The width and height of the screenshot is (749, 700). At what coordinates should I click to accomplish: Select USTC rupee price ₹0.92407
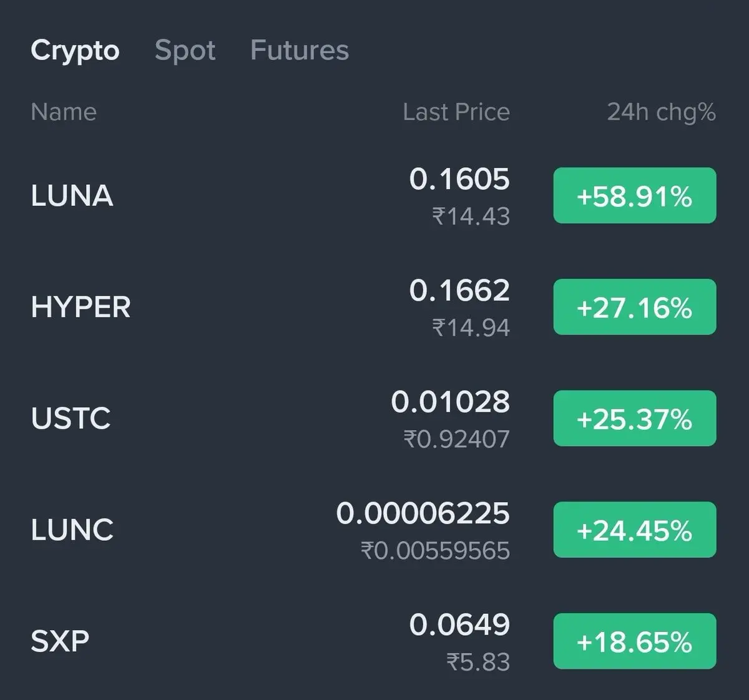coord(456,439)
